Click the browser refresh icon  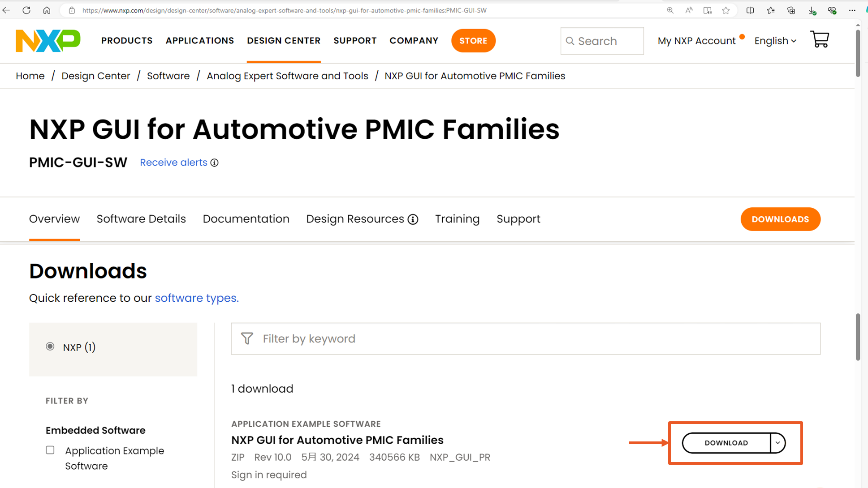[x=26, y=10]
